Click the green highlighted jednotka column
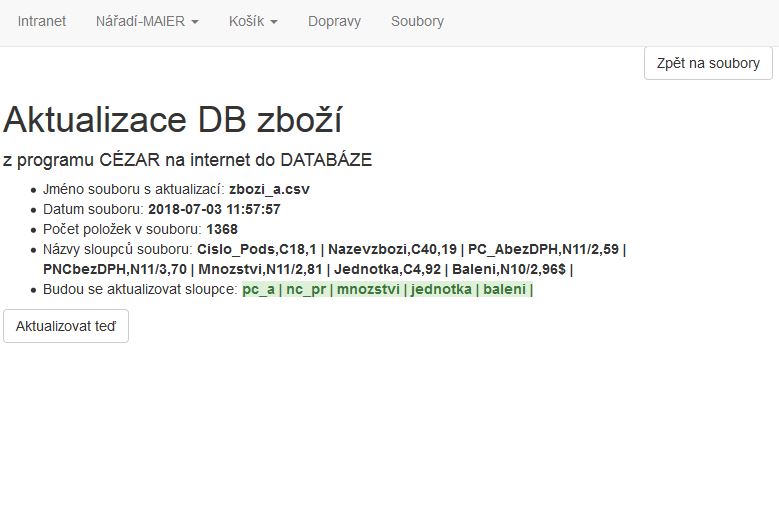 tap(442, 290)
